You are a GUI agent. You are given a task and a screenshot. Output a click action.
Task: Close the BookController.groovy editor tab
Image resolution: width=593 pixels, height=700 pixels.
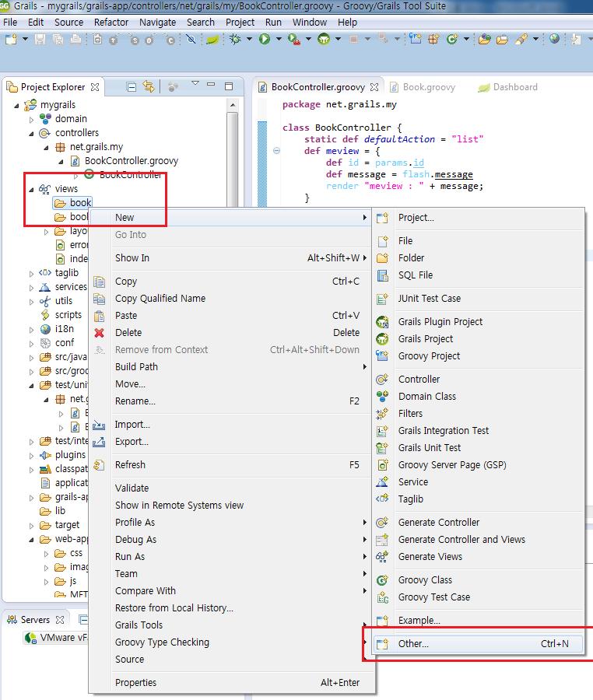pyautogui.click(x=374, y=87)
